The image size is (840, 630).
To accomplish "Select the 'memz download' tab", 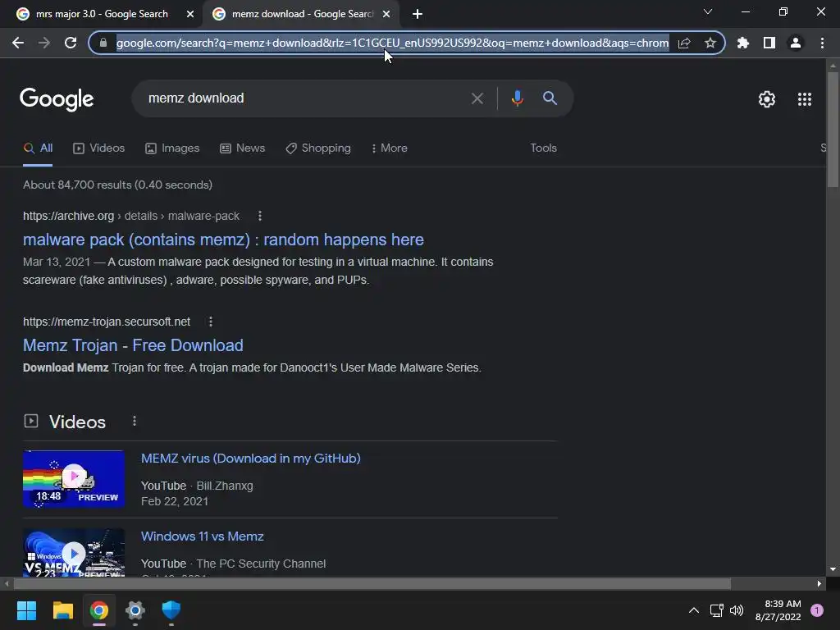I will [302, 14].
